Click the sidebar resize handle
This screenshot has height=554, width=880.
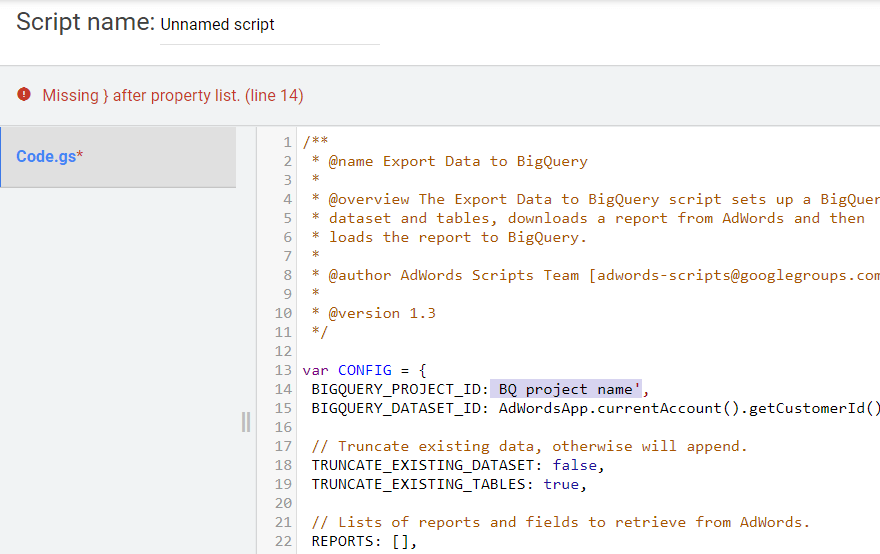pyautogui.click(x=246, y=422)
